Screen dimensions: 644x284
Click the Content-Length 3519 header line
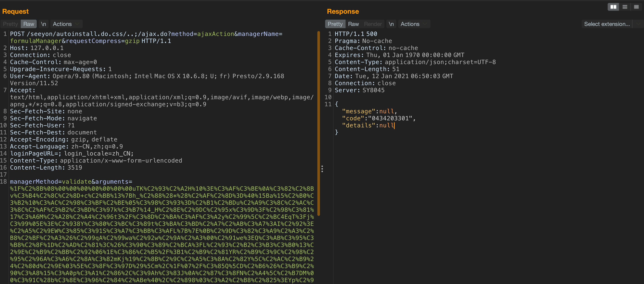[x=46, y=168]
